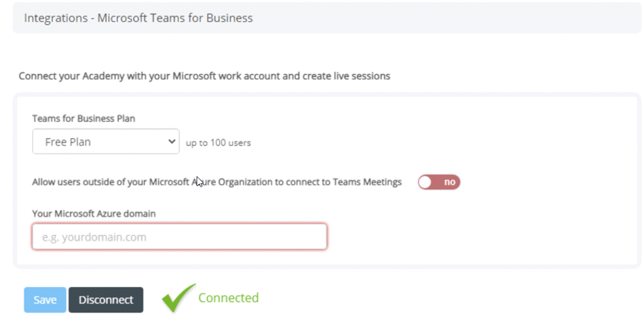Click the dropdown chevron arrow beside Free Plan

pyautogui.click(x=172, y=141)
